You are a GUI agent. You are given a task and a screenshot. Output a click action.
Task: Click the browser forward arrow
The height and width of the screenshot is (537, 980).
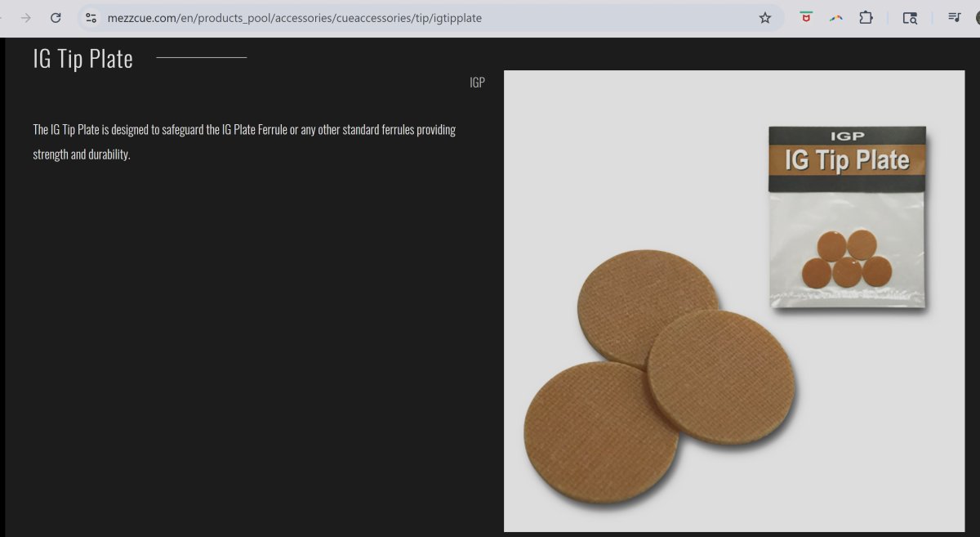tap(26, 17)
